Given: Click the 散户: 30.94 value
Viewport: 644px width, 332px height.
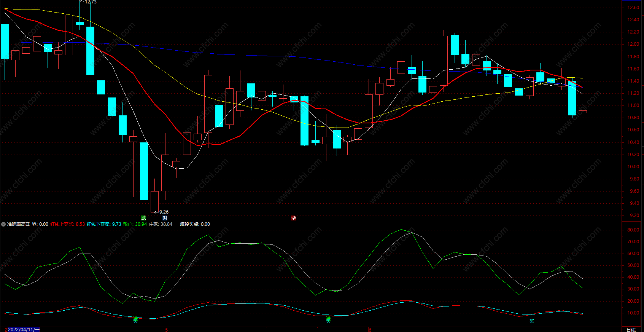Looking at the screenshot, I should point(135,224).
